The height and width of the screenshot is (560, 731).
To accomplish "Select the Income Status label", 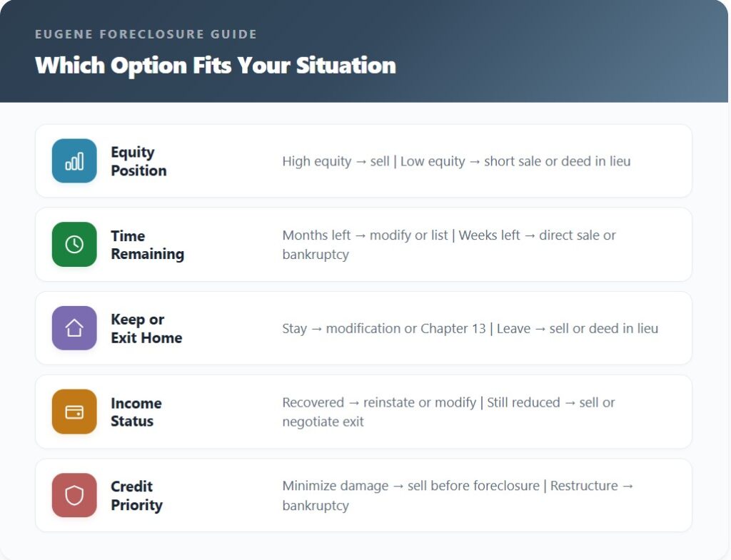I will (136, 412).
